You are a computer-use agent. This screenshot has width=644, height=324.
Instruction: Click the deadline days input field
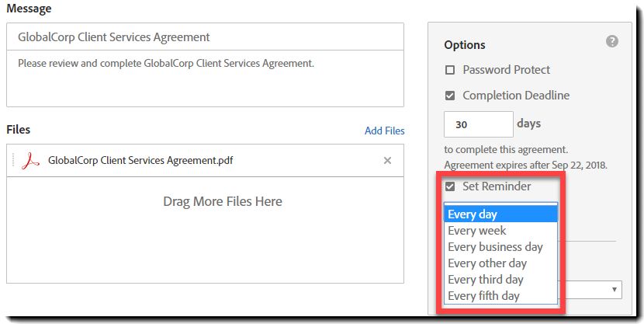(x=479, y=124)
